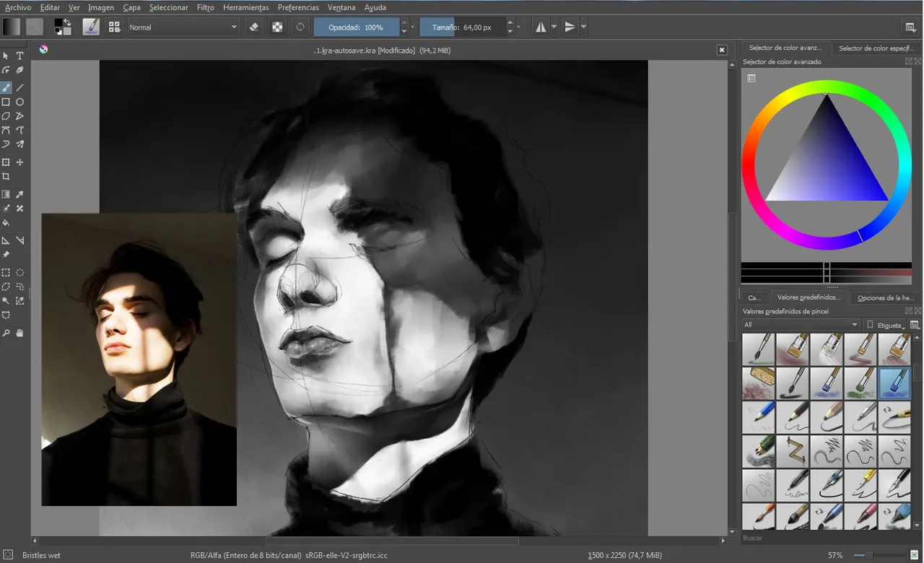This screenshot has width=924, height=563.
Task: Toggle preserve alpha lock
Action: [277, 27]
